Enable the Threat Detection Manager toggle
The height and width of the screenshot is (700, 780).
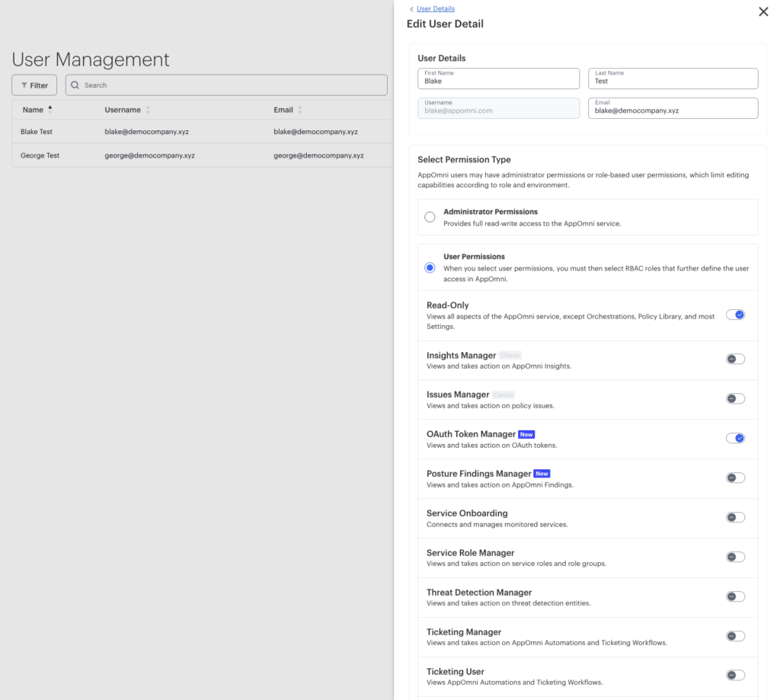[735, 596]
